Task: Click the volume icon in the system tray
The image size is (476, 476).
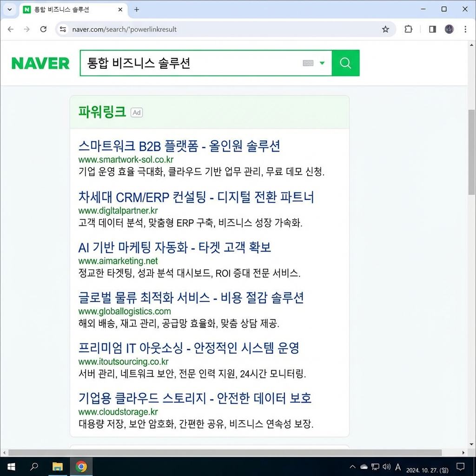Action: (387, 467)
